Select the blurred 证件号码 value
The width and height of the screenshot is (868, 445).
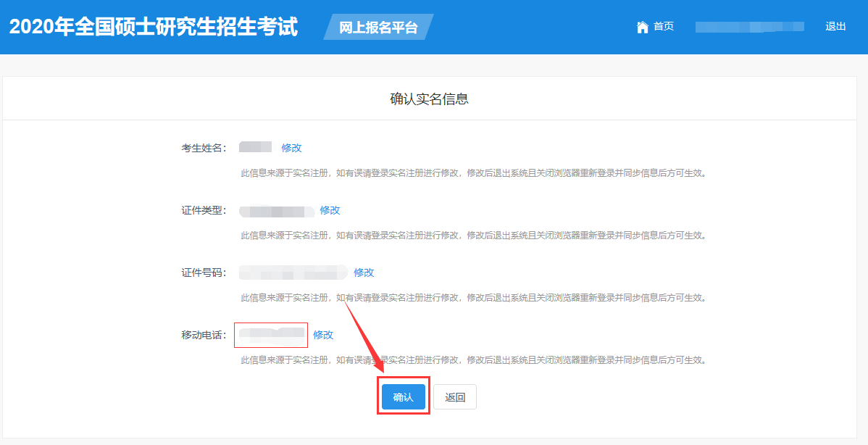[x=293, y=273]
